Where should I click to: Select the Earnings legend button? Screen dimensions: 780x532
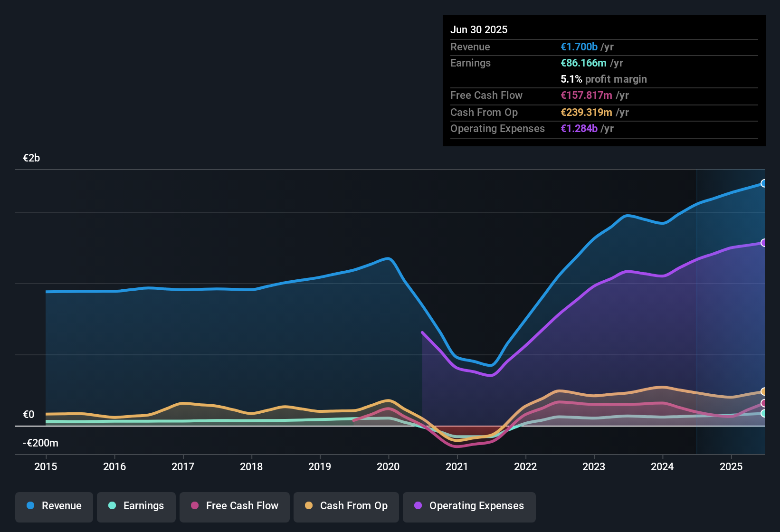pos(136,506)
